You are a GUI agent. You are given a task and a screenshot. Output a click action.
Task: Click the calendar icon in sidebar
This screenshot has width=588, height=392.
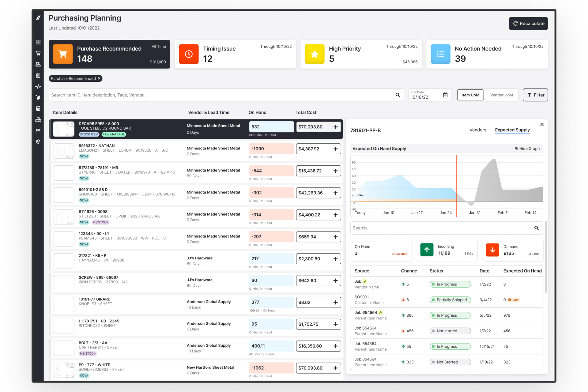tap(38, 75)
